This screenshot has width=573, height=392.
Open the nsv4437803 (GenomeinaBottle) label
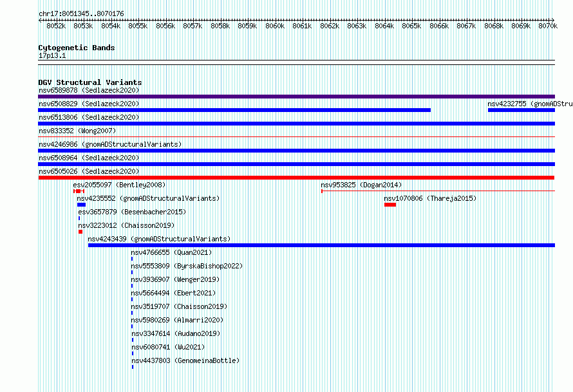click(185, 360)
